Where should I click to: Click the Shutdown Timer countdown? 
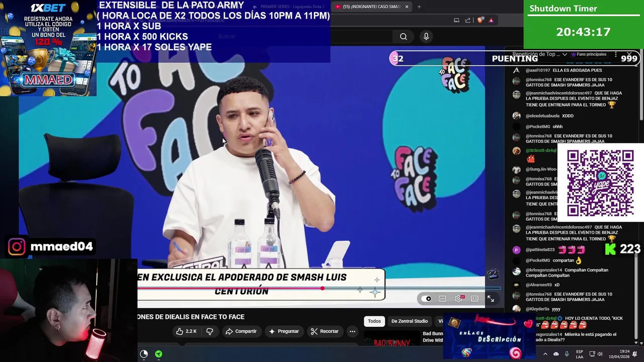583,32
